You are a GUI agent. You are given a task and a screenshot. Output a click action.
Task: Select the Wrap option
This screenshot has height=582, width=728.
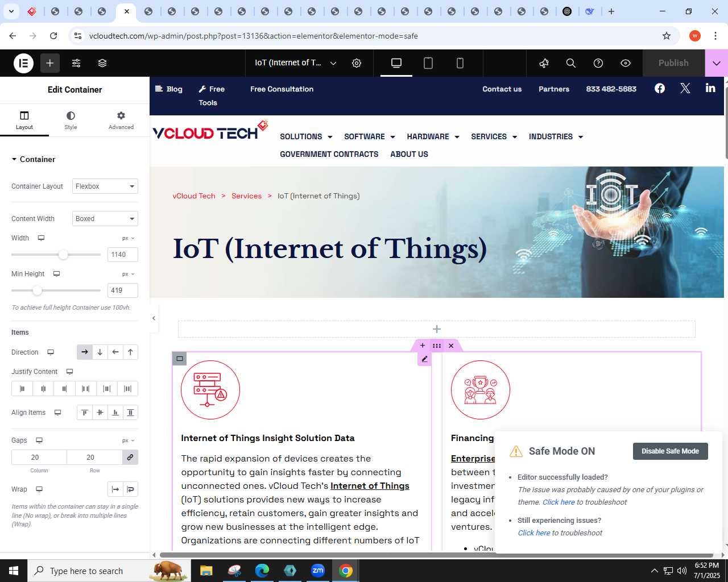(x=130, y=489)
